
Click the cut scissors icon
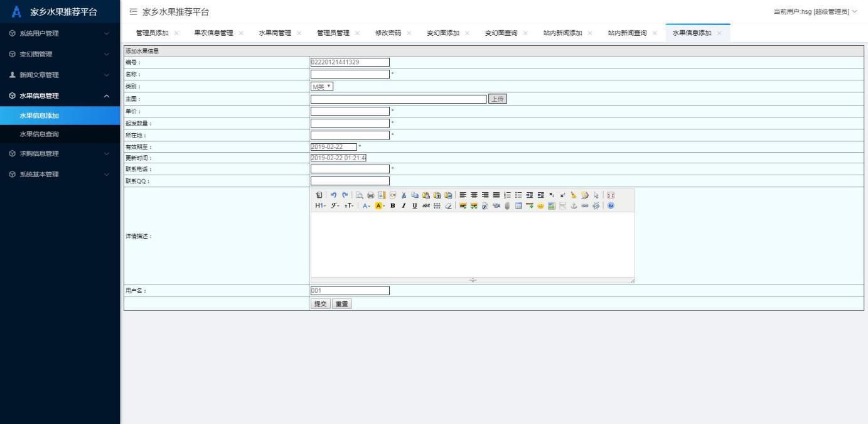[x=404, y=195]
